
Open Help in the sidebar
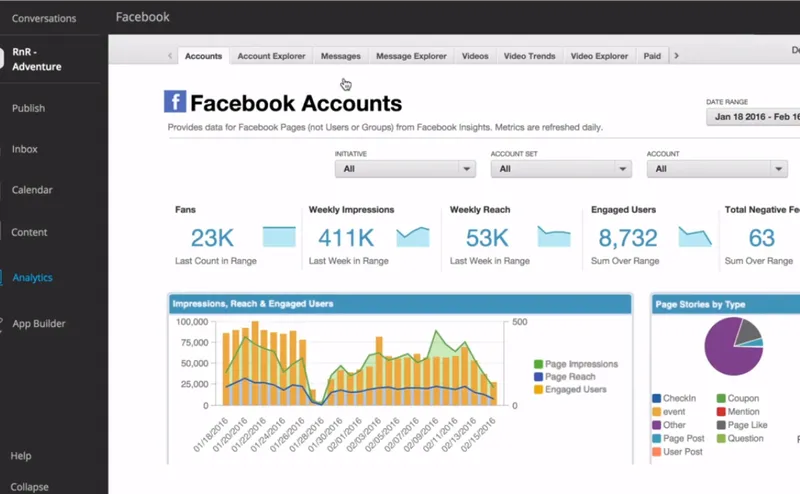[21, 456]
